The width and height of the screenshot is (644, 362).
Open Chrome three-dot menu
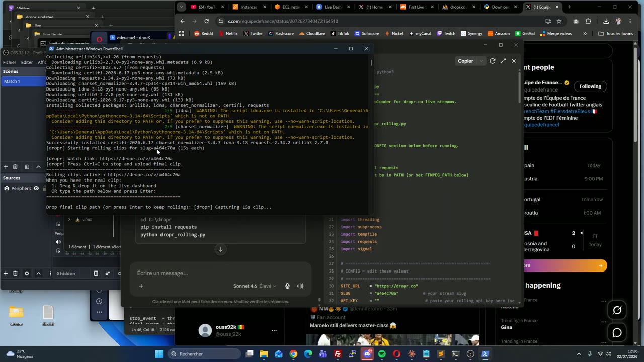pyautogui.click(x=631, y=21)
